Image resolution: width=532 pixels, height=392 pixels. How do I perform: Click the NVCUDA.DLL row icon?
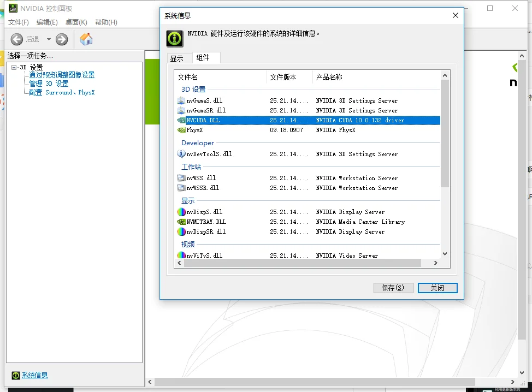coord(181,120)
